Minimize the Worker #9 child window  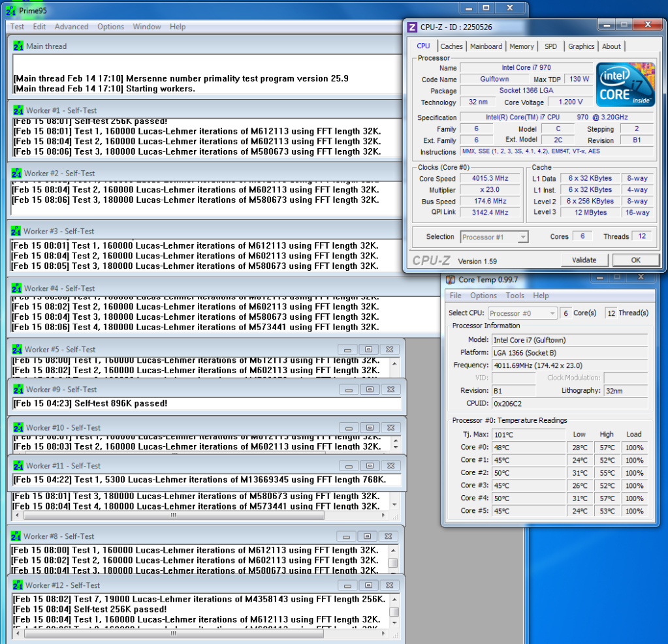349,390
